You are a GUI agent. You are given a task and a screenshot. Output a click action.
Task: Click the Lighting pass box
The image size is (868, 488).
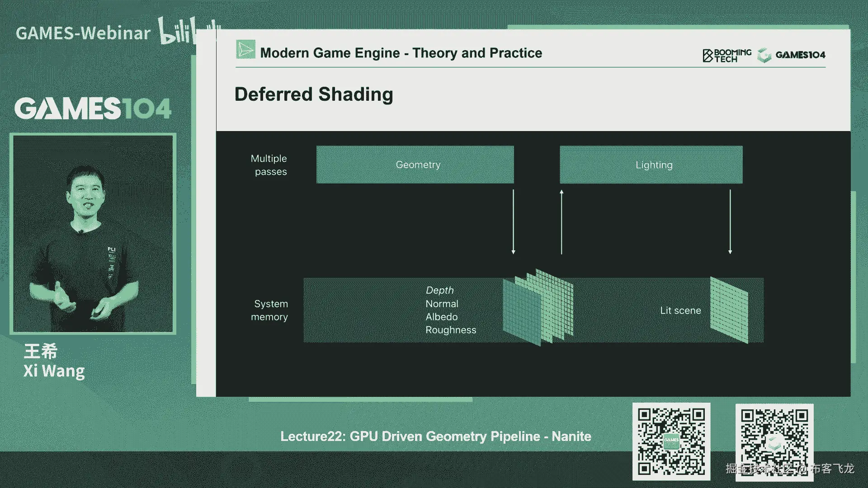coord(651,164)
